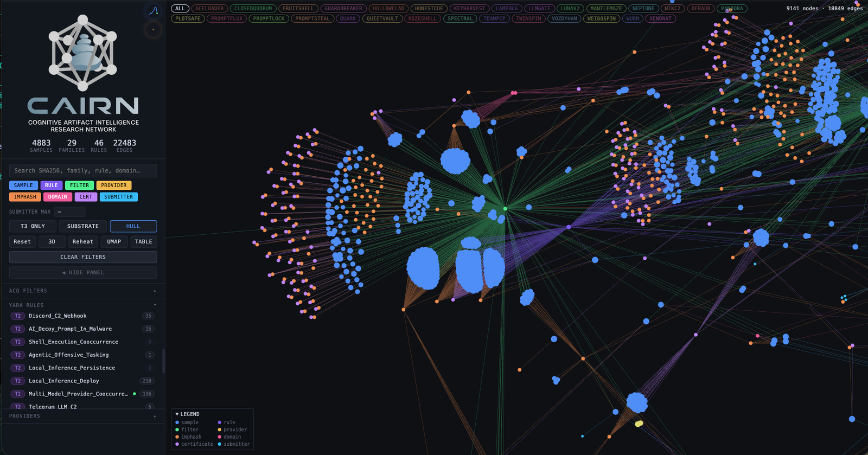868x455 pixels.
Task: Disable the HULL overlay toggle
Action: point(133,226)
